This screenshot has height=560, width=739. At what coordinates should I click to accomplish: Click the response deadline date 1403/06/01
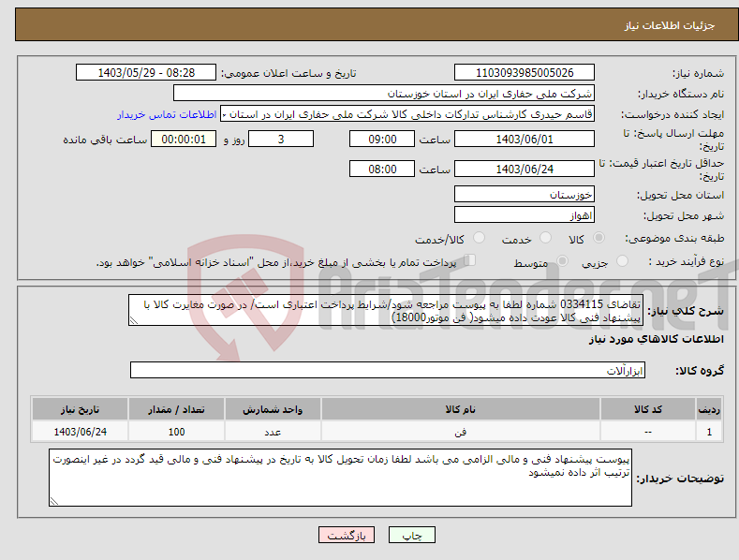[525, 139]
